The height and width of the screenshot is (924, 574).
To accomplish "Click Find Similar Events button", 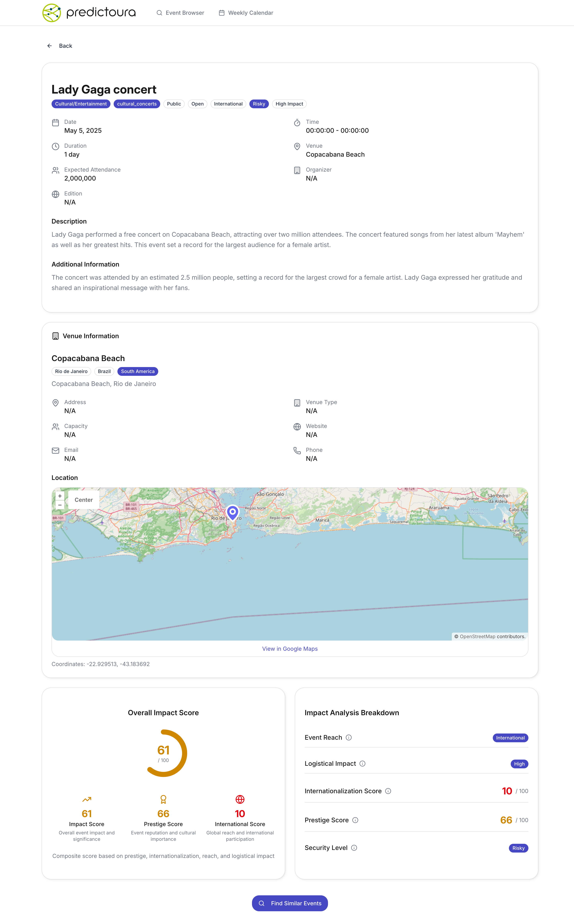I will click(290, 903).
